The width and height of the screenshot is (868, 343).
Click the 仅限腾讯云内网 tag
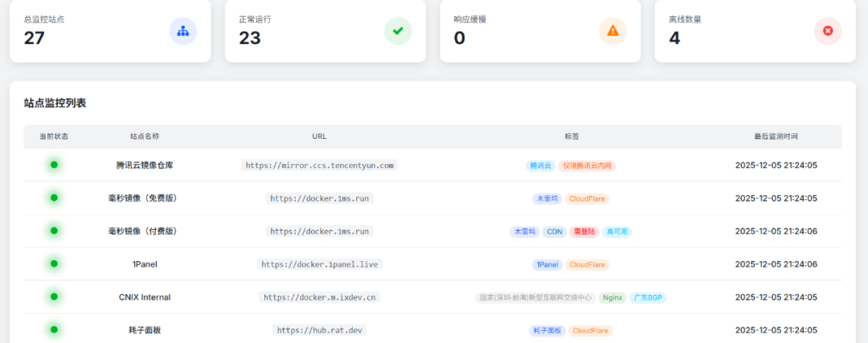coord(588,165)
